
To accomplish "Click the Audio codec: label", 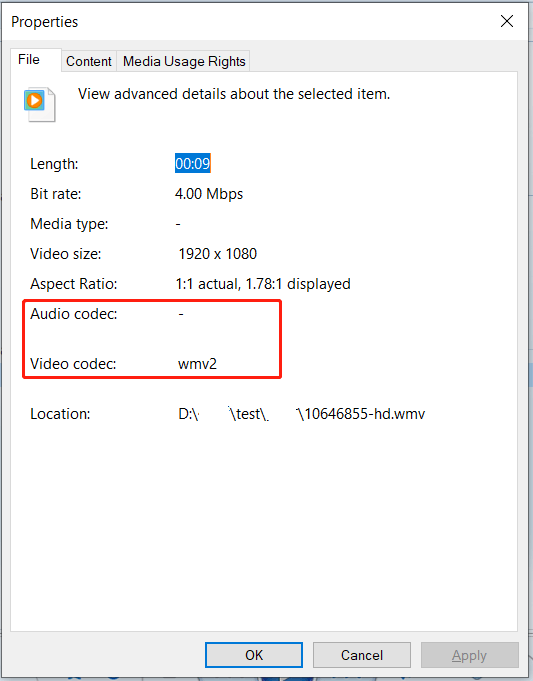I will [x=73, y=314].
